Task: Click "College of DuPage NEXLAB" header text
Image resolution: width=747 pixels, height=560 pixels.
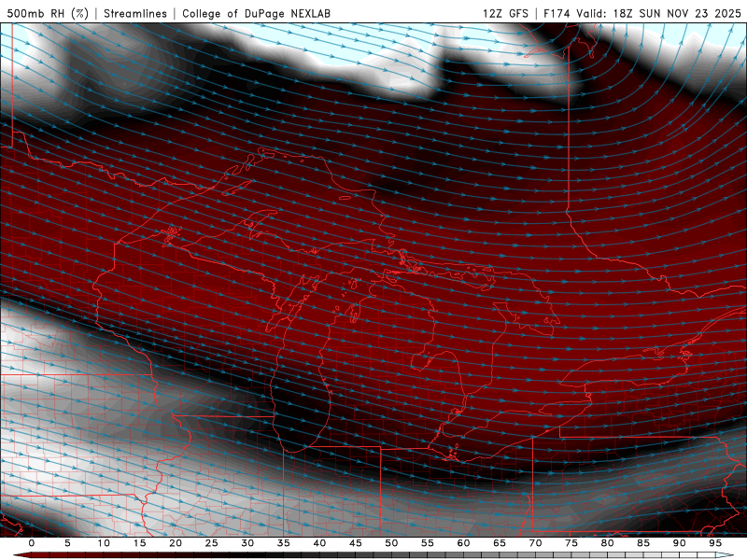Action: pos(256,13)
